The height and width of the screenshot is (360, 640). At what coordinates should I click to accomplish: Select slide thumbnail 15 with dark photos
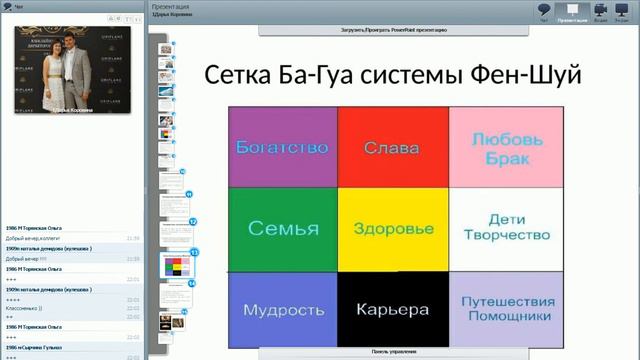pyautogui.click(x=171, y=322)
